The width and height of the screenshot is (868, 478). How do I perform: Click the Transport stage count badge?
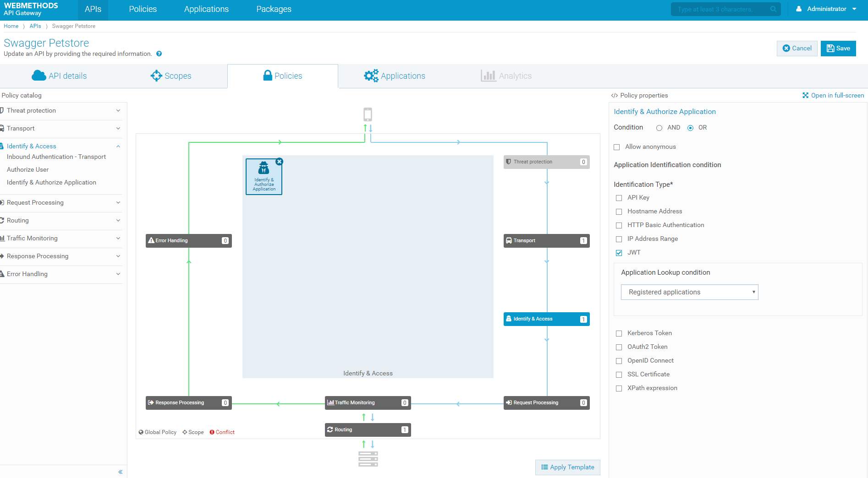(583, 241)
